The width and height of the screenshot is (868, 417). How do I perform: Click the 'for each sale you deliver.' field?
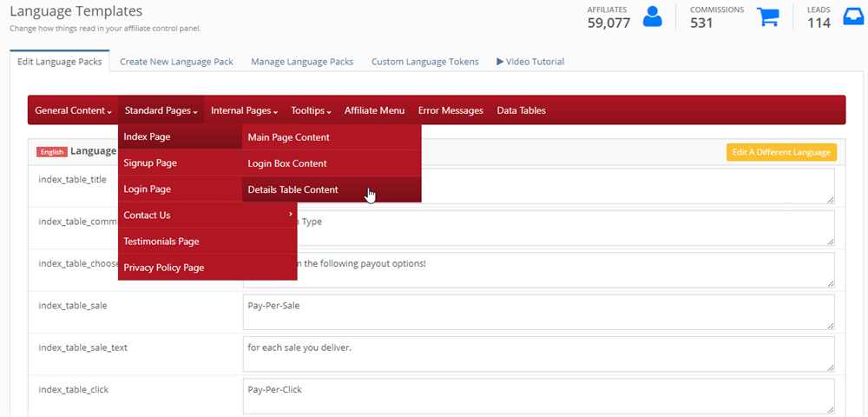point(538,354)
